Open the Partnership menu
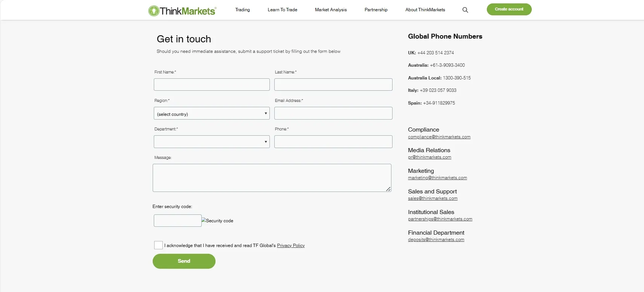 click(x=376, y=10)
